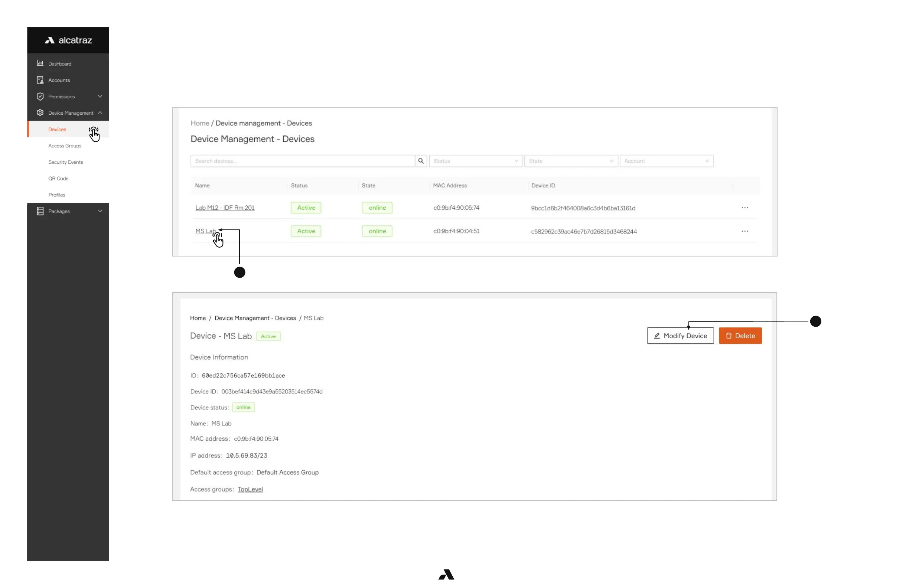The height and width of the screenshot is (588, 909).
Task: Open the Status filter dropdown
Action: [x=476, y=161]
